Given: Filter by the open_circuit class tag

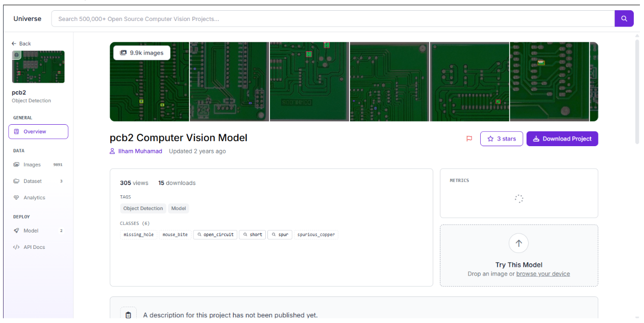Looking at the screenshot, I should tap(215, 235).
